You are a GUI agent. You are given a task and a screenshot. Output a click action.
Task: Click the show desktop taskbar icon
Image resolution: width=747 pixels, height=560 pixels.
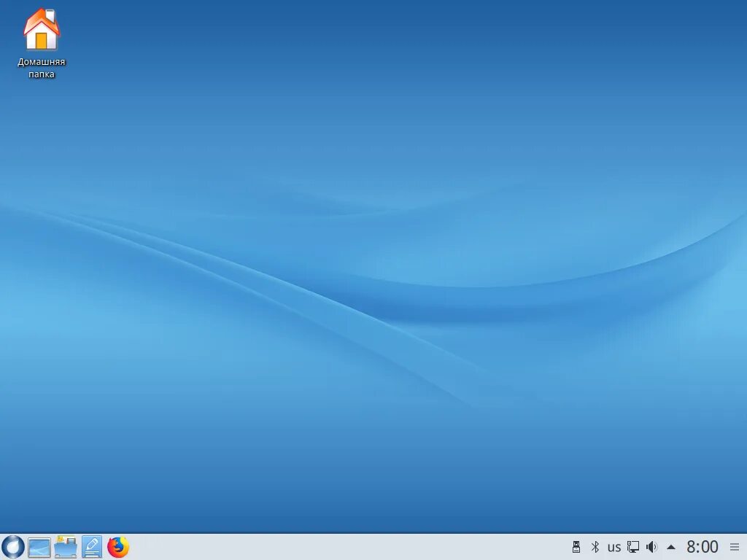click(39, 547)
